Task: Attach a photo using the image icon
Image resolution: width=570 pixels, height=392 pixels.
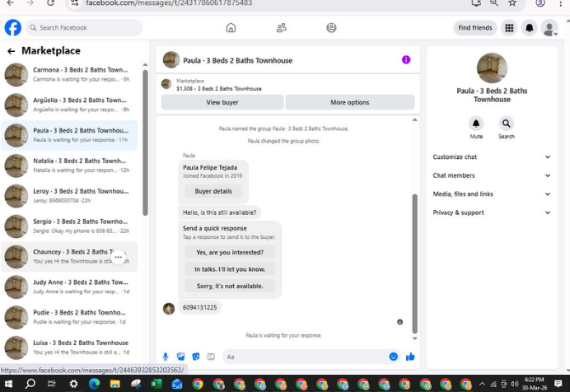Action: [180, 357]
